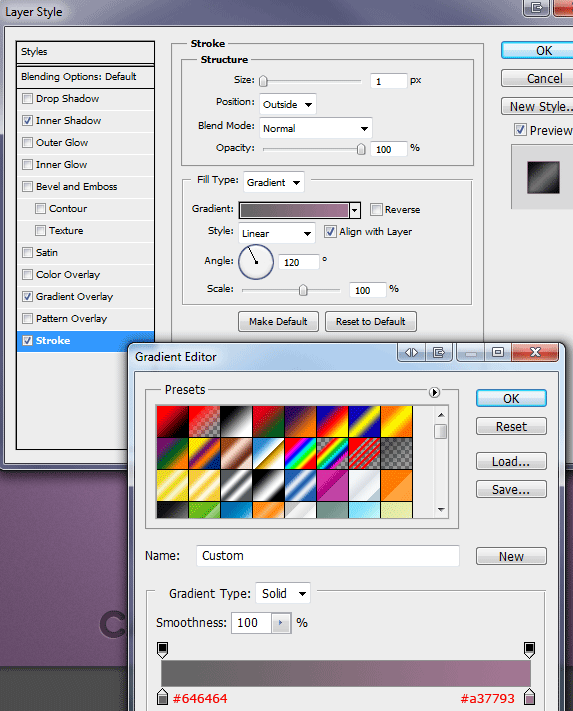Viewport: 573px width, 711px height.
Task: Select the Styles section in list
Action: pyautogui.click(x=85, y=52)
